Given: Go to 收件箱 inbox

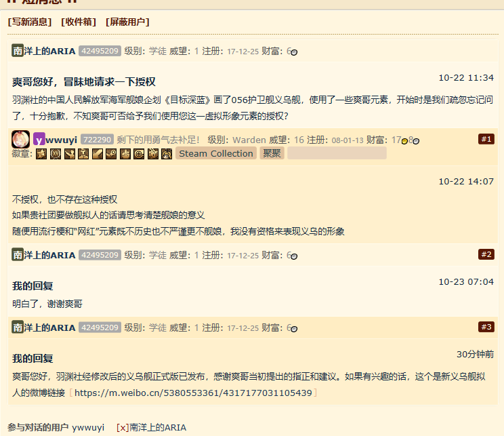Looking at the screenshot, I should click(79, 22).
